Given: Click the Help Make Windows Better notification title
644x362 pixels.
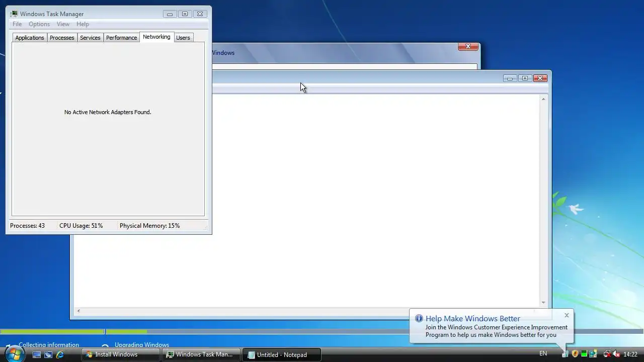Looking at the screenshot, I should point(473,318).
